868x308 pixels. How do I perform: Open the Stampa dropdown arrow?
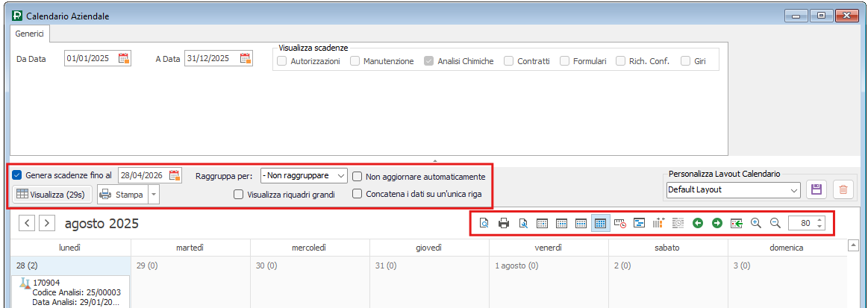point(153,195)
